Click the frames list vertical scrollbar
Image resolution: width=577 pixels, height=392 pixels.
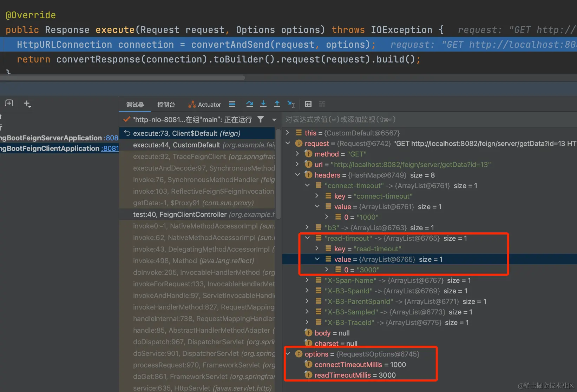tap(278, 174)
